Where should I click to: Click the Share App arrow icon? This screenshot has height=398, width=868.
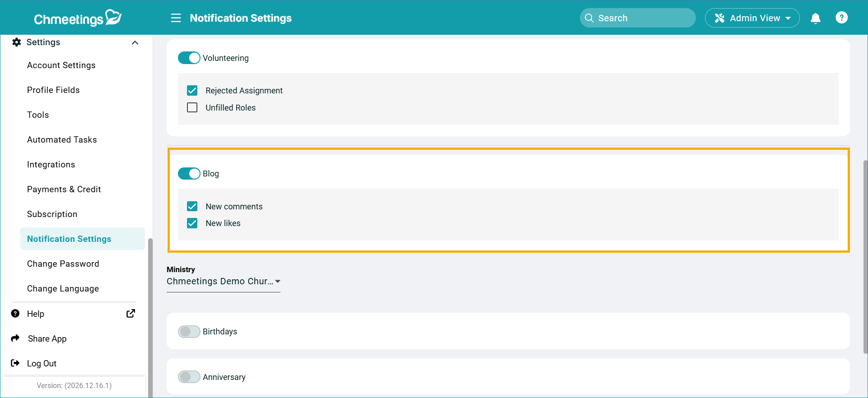click(x=15, y=338)
